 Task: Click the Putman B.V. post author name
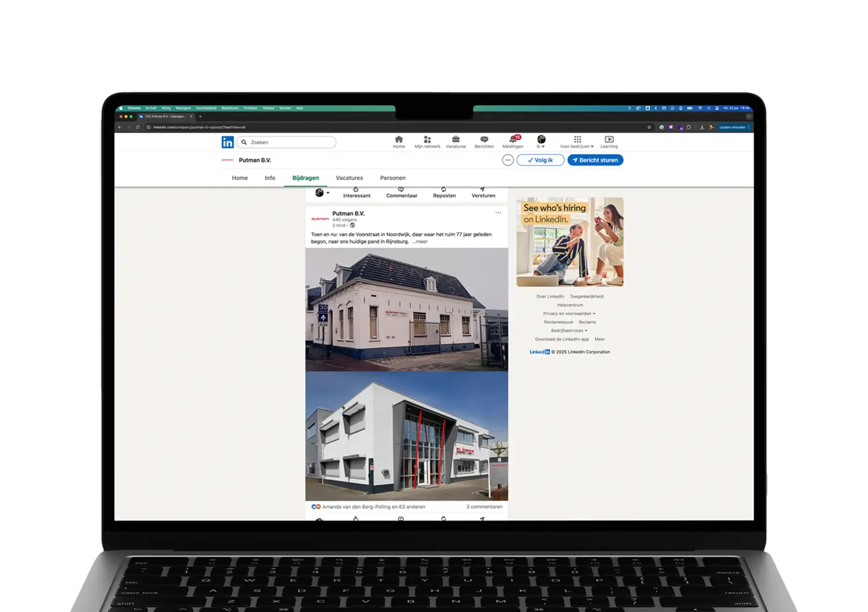click(x=348, y=213)
